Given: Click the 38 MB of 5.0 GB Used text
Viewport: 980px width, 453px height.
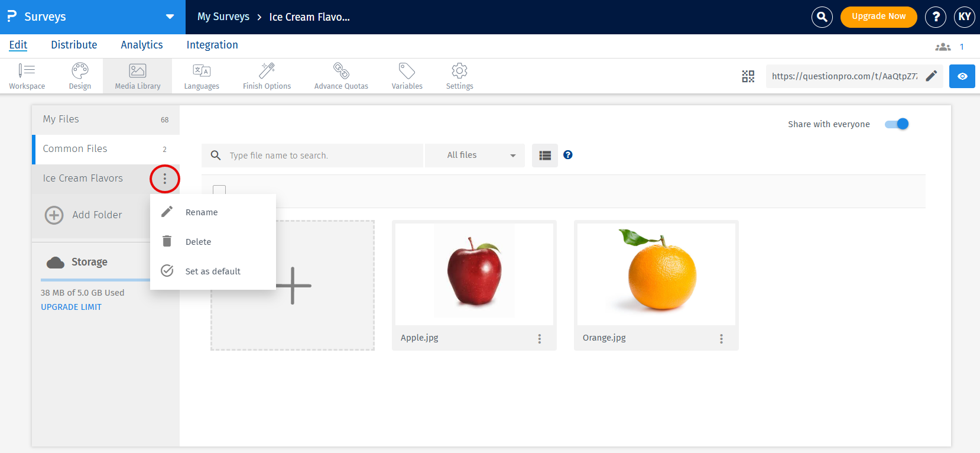Looking at the screenshot, I should click(82, 293).
